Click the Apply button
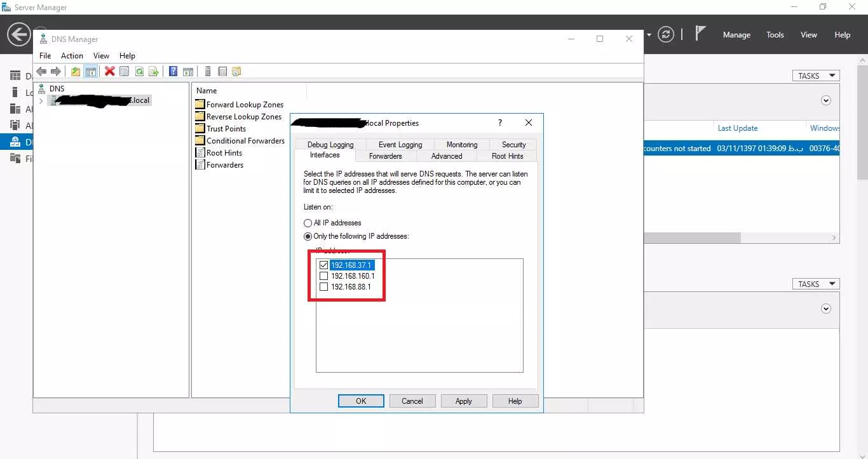Viewport: 868px width, 459px height. pyautogui.click(x=464, y=401)
